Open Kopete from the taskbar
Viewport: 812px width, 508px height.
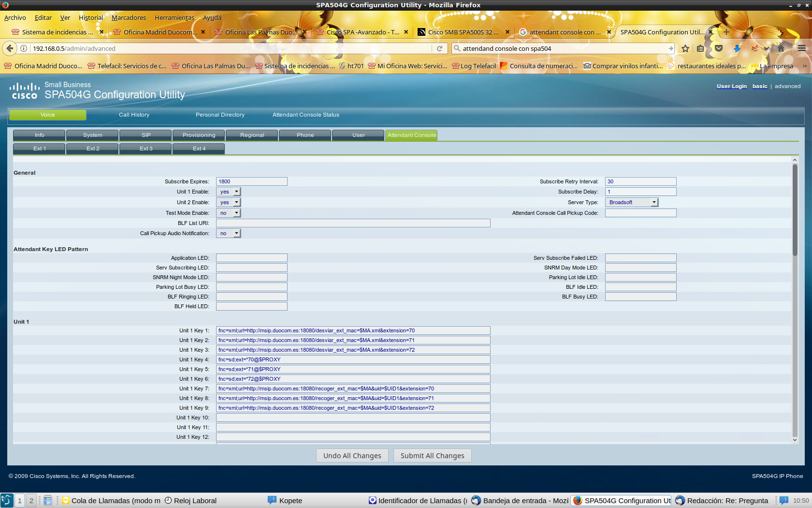[x=290, y=501]
